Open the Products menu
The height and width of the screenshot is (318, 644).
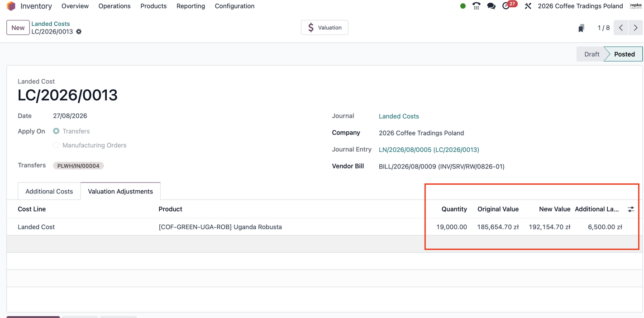tap(153, 6)
